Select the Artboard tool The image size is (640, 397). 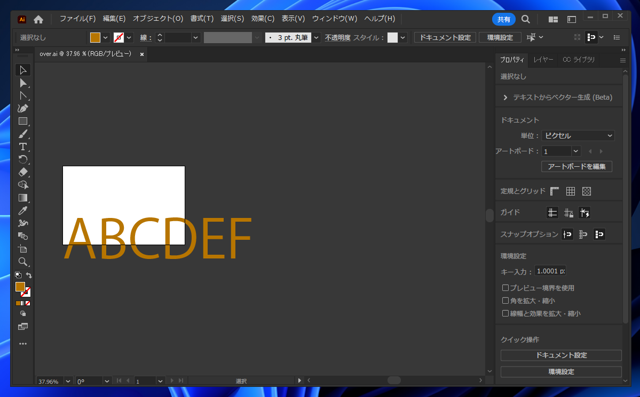tap(23, 249)
